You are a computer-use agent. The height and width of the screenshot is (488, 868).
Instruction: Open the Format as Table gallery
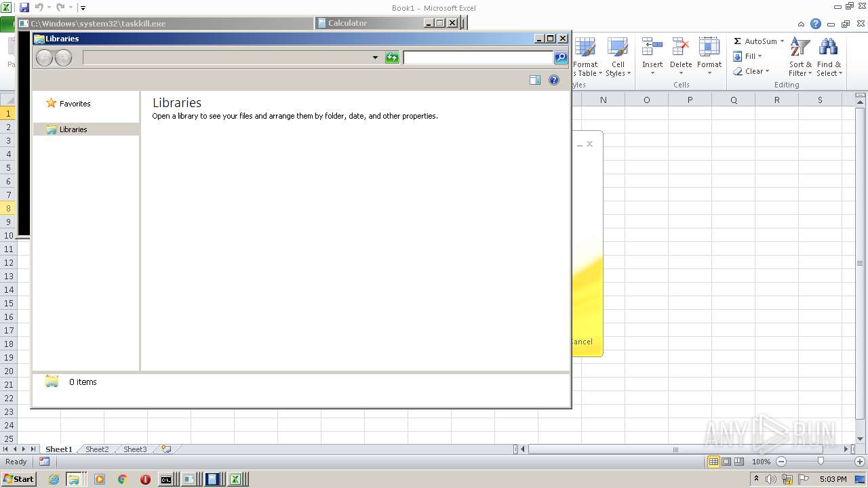click(x=585, y=58)
